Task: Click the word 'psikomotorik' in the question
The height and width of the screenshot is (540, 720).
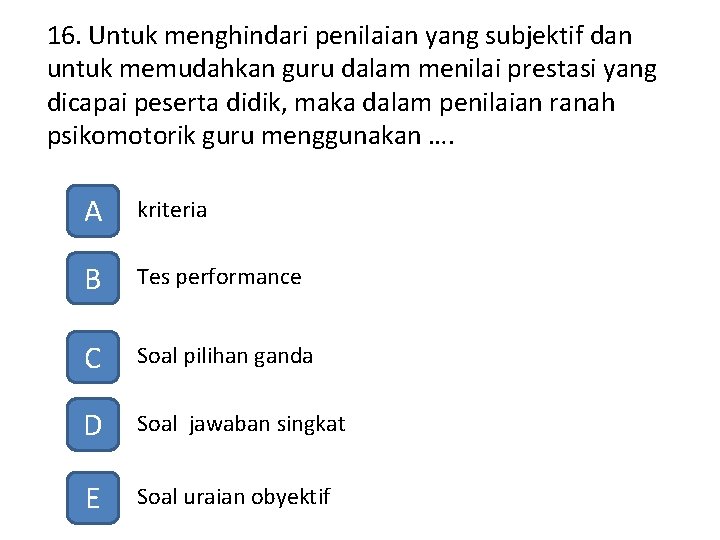Action: (121, 136)
